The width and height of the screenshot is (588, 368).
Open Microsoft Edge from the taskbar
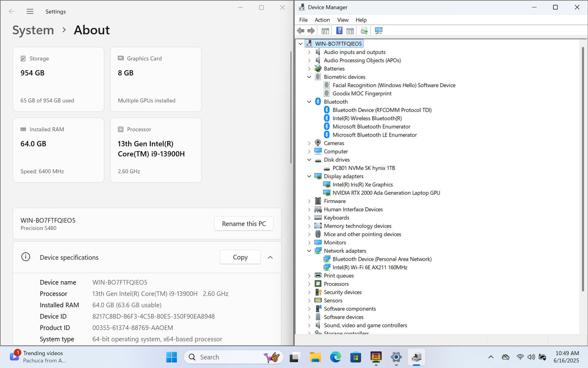point(335,357)
